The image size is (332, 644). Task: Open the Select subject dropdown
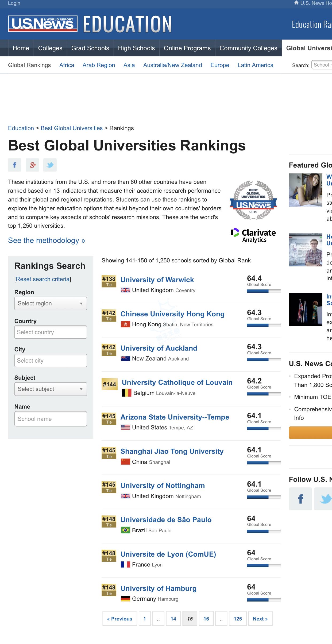51,389
